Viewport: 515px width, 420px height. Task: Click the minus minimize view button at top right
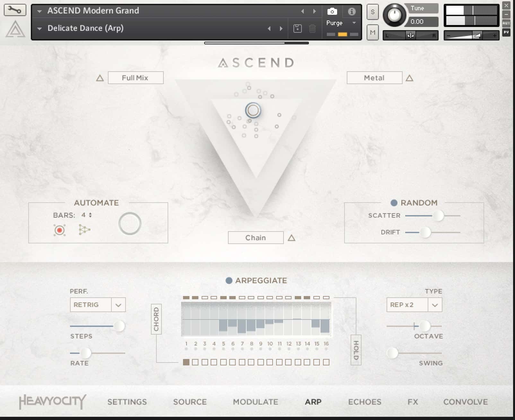pos(506,14)
